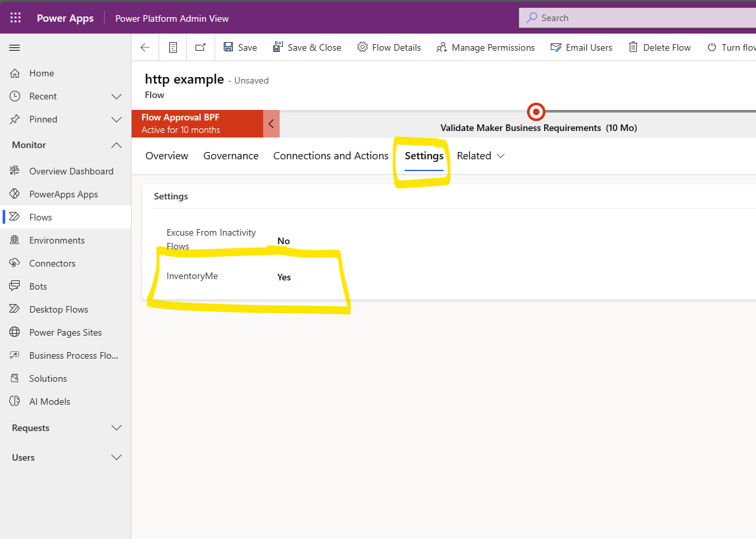Open record in new window icon

200,47
